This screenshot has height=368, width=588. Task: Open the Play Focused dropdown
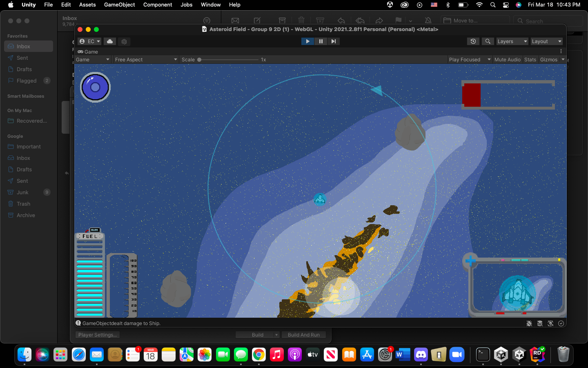pyautogui.click(x=470, y=60)
